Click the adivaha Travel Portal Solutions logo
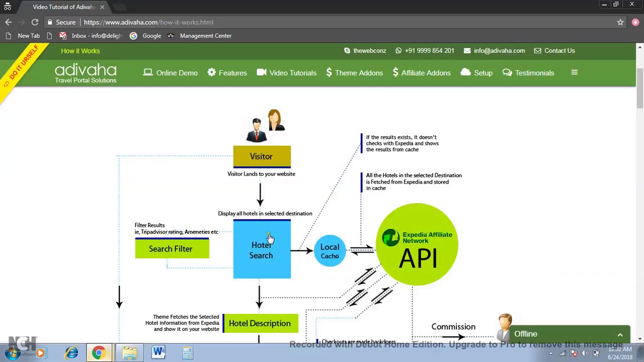This screenshot has width=644, height=362. [x=86, y=73]
